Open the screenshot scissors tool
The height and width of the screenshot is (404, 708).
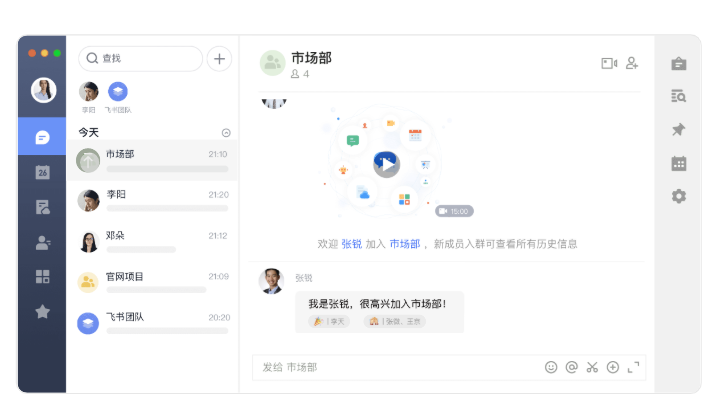click(592, 367)
